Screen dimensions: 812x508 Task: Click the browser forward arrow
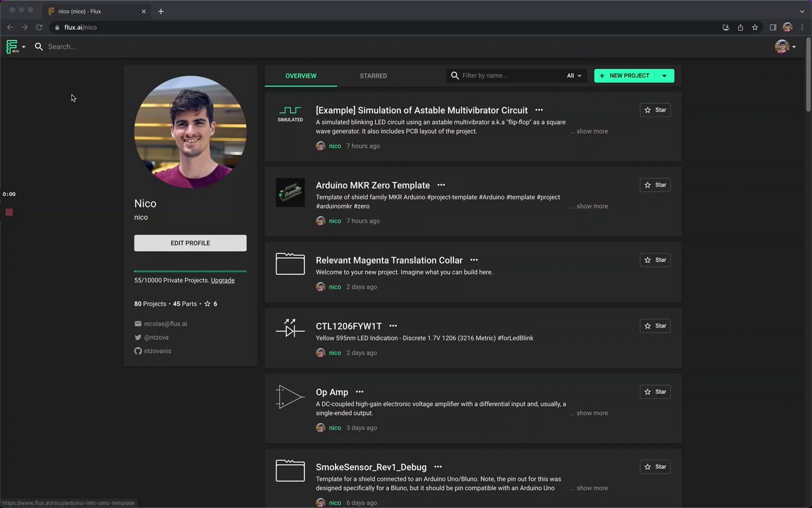25,27
